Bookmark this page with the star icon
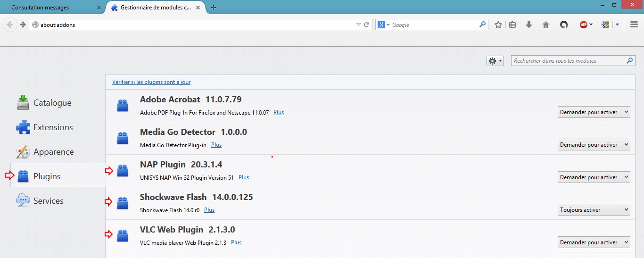The width and height of the screenshot is (644, 258). (498, 25)
